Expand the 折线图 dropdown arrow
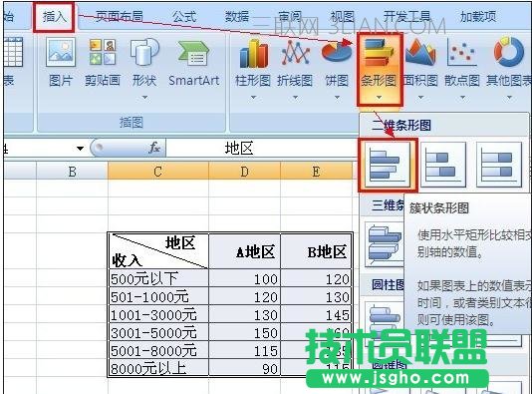 point(295,98)
